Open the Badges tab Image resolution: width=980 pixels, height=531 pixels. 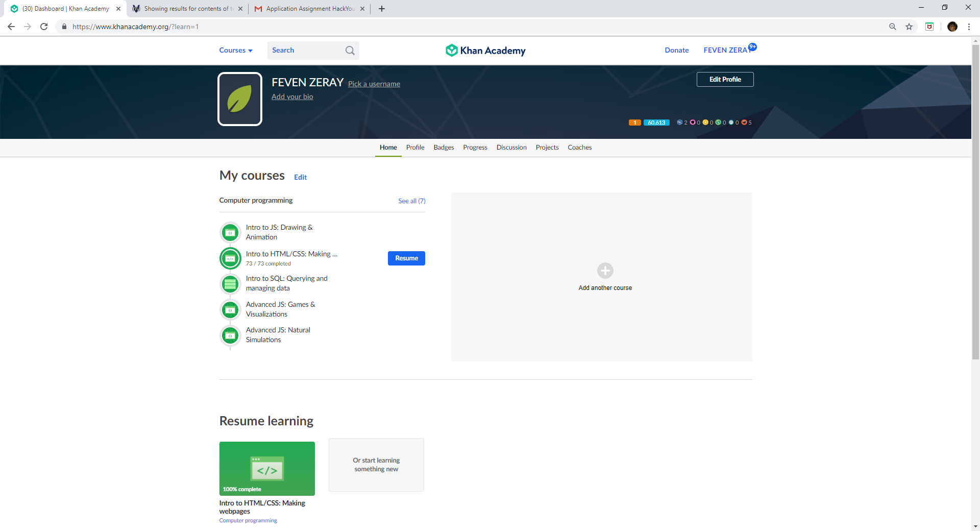pyautogui.click(x=444, y=147)
